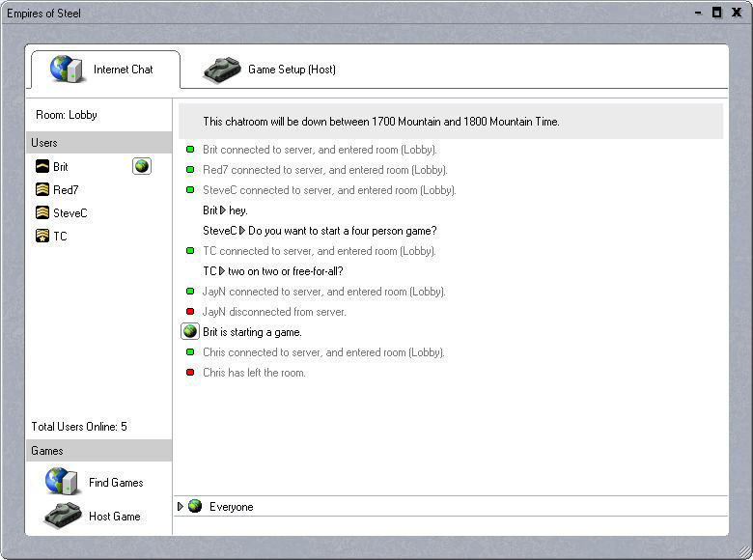Select user Brit in the Users list
The width and height of the screenshot is (753, 560).
point(61,167)
